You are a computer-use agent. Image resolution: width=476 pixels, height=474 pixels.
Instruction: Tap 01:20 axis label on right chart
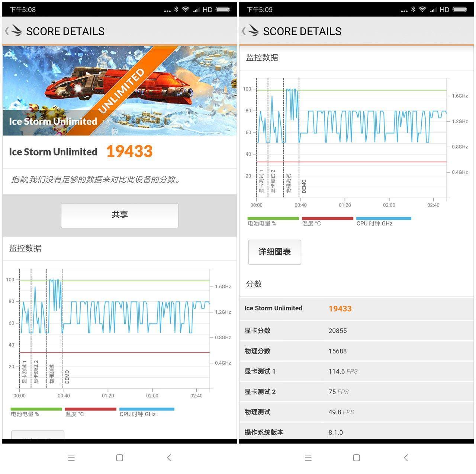click(x=345, y=205)
